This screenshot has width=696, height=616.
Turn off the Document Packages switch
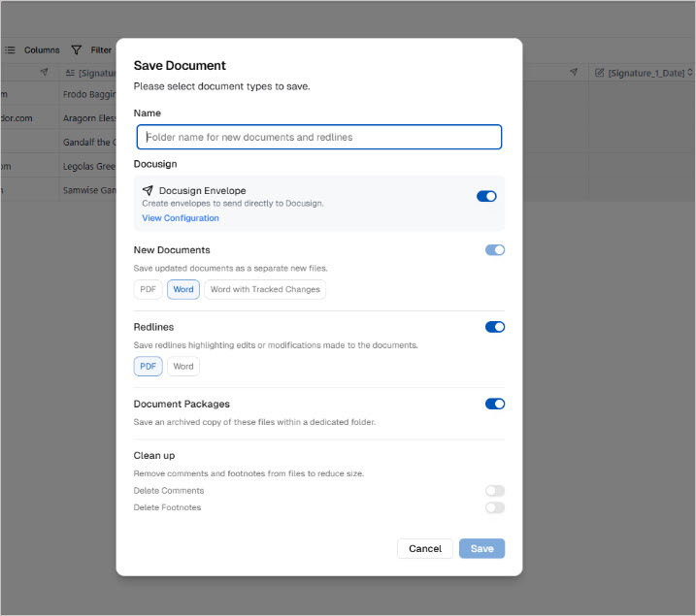(495, 404)
